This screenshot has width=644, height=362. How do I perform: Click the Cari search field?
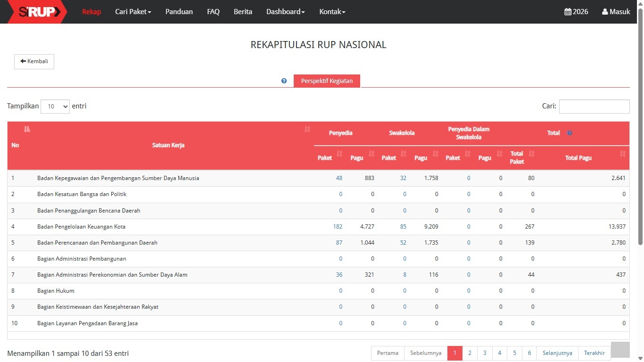click(594, 107)
